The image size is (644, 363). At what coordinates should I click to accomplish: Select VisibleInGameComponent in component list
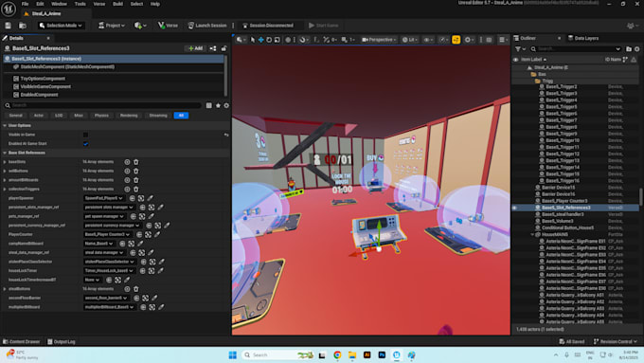45,87
